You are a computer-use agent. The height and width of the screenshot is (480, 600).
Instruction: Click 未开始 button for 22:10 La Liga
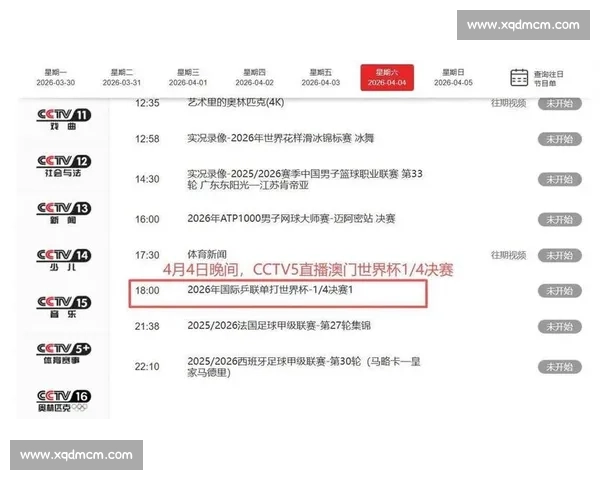point(560,367)
